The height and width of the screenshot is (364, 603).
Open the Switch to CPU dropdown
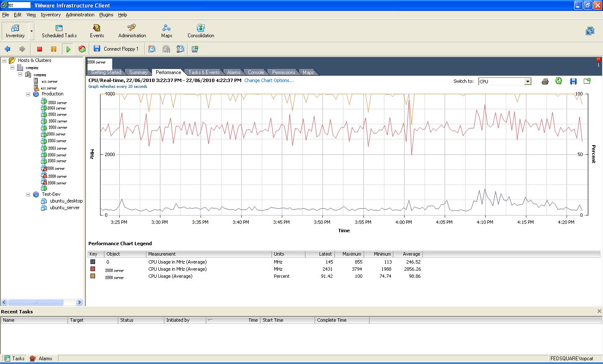528,82
